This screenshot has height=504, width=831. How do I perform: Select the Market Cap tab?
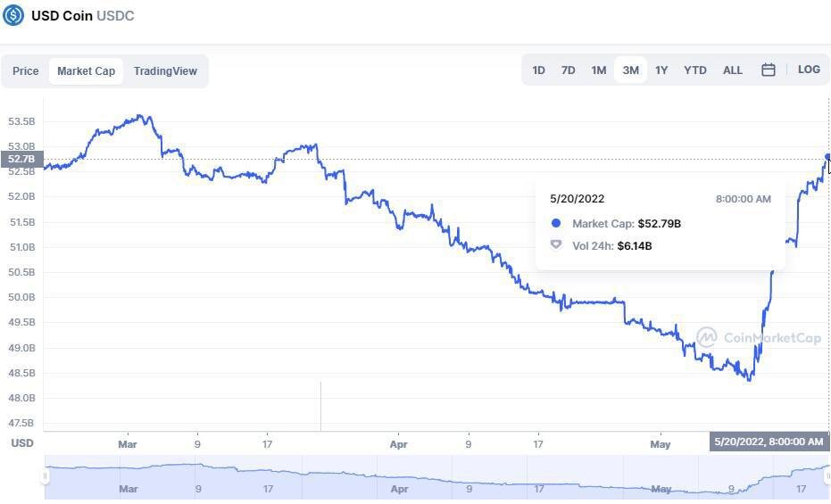pos(86,71)
